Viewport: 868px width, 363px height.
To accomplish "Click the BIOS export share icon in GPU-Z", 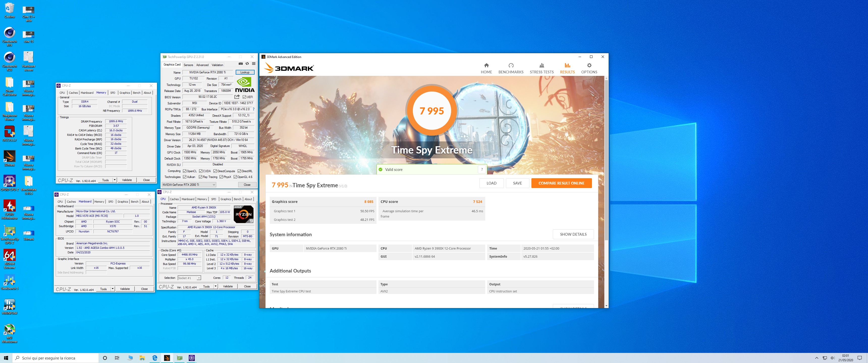I will 237,97.
